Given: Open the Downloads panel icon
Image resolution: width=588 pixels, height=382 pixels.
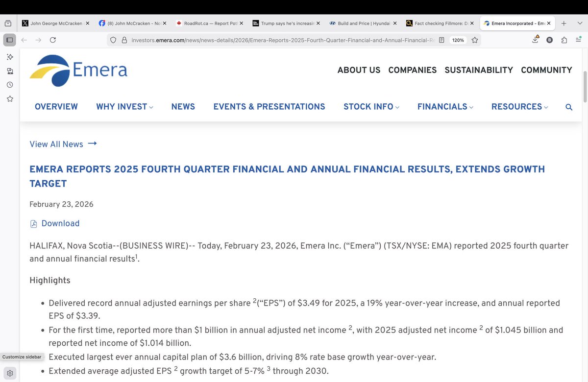Looking at the screenshot, I should [x=535, y=40].
